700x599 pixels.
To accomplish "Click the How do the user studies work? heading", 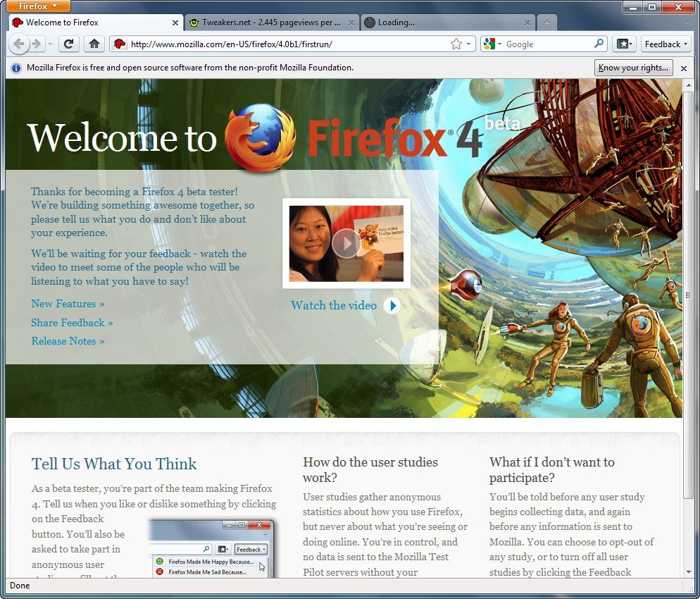I will point(370,469).
